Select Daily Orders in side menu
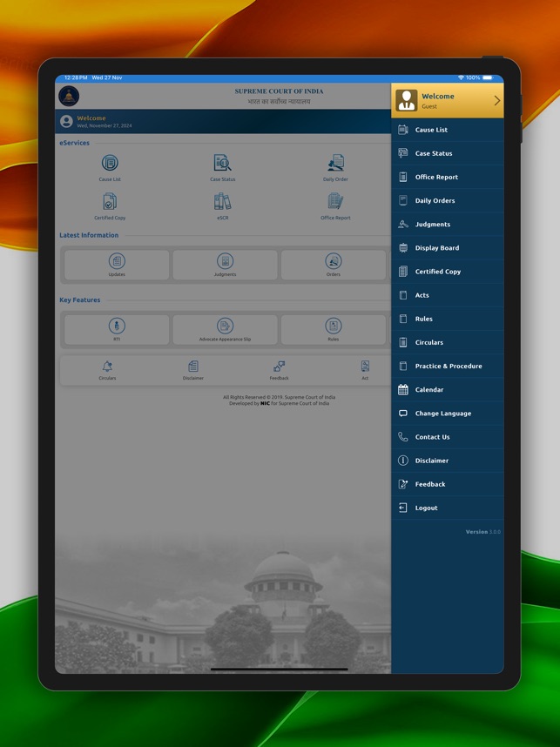This screenshot has height=747, width=560. [447, 200]
